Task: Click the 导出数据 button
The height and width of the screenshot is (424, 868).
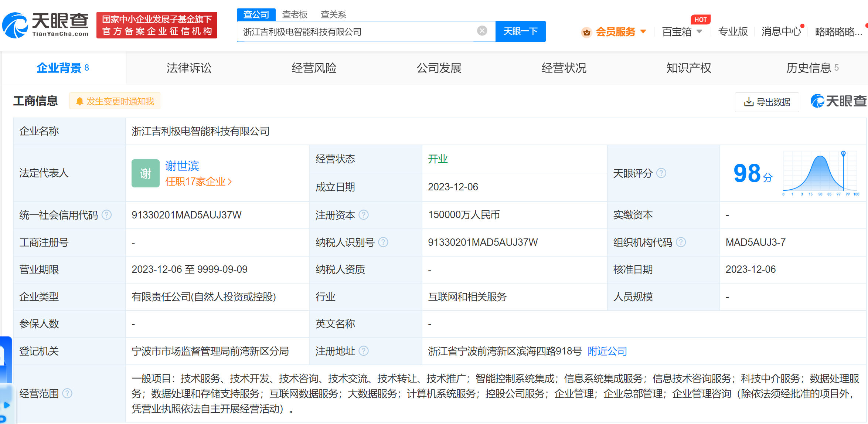Action: pos(767,102)
